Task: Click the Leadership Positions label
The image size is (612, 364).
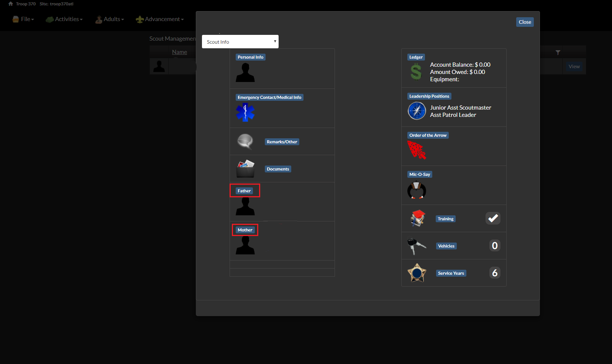Action: pos(429,96)
